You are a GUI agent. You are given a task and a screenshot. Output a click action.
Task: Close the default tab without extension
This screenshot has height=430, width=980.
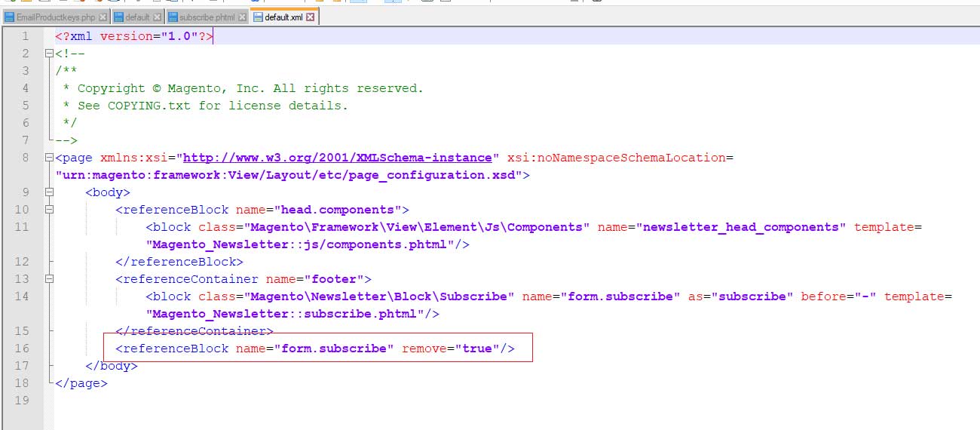point(156,17)
